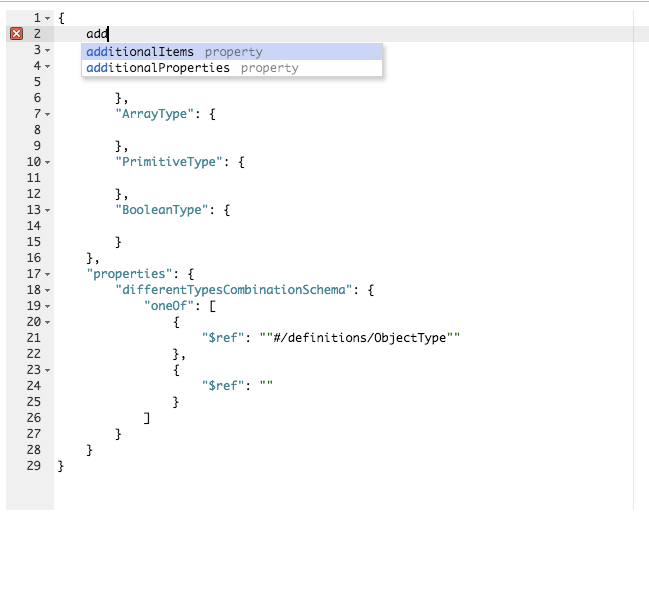Fold the PrimitiveType block at line 10
Viewport: 649px width, 594px height.
48,162
